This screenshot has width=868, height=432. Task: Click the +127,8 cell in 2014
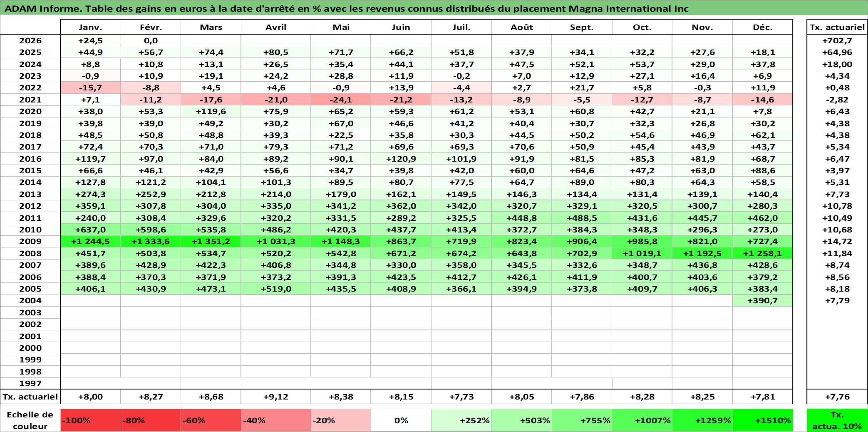[x=90, y=182]
